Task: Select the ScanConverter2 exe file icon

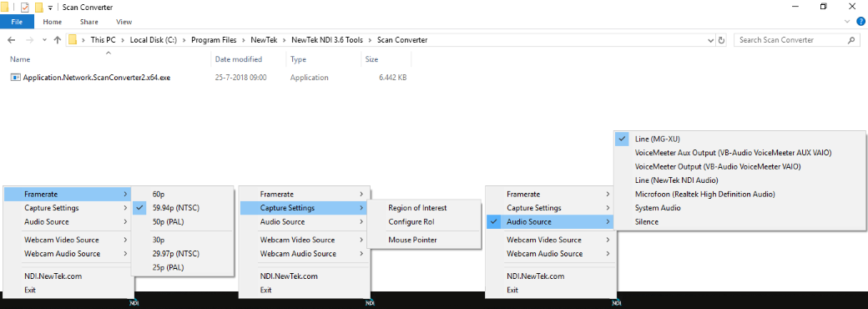Action: point(16,78)
